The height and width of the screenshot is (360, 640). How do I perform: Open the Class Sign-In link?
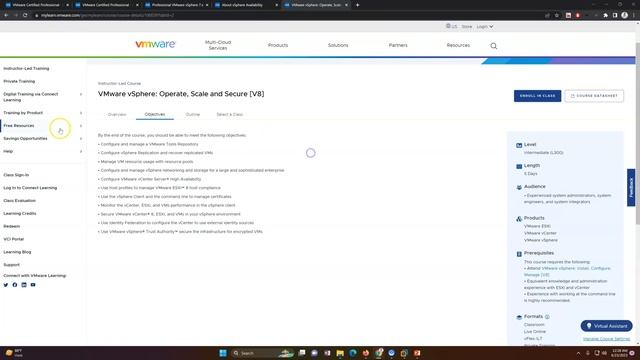point(16,175)
